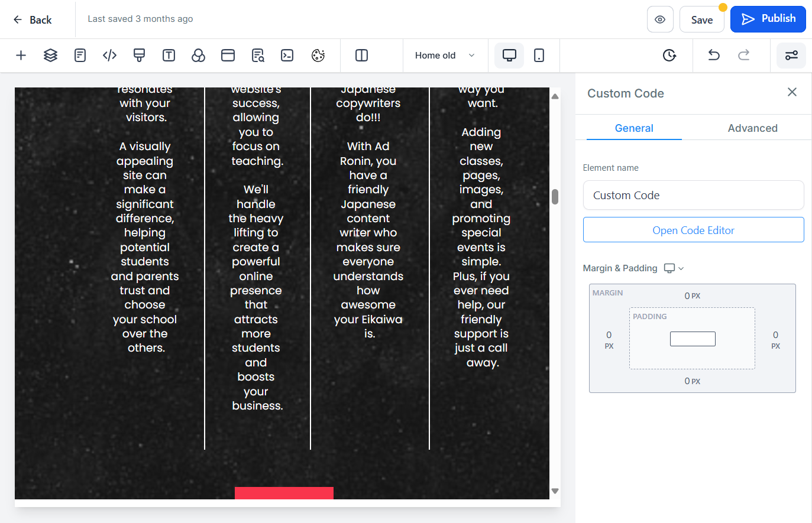Open the Layers panel icon
Image resolution: width=812 pixels, height=523 pixels.
50,56
